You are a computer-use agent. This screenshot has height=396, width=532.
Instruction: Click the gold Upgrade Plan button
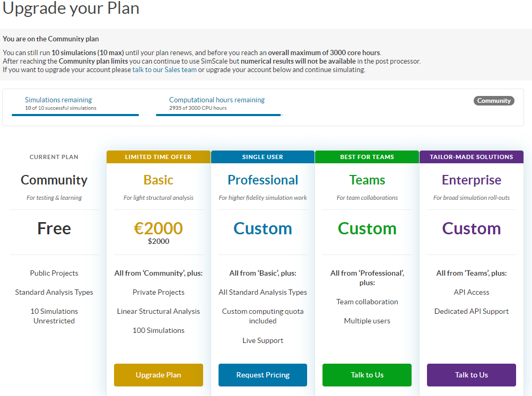pos(158,375)
